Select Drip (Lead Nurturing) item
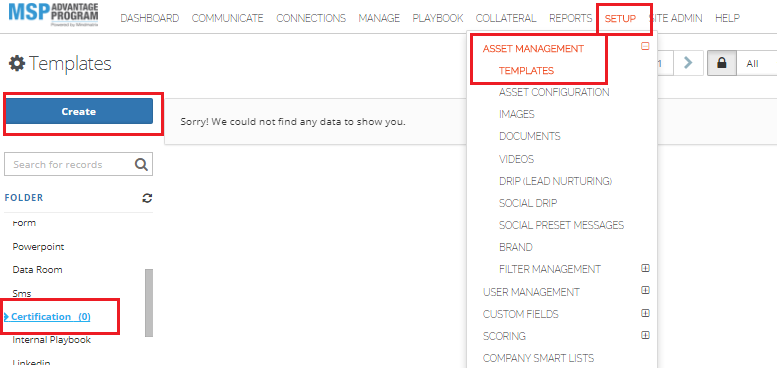Viewport: 782px width, 368px height. pos(556,181)
